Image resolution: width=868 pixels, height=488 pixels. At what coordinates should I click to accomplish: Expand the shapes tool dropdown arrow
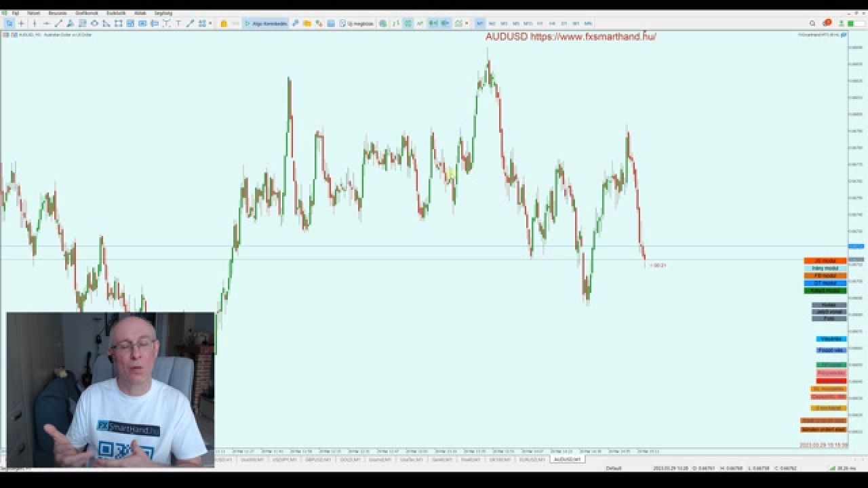tap(210, 23)
